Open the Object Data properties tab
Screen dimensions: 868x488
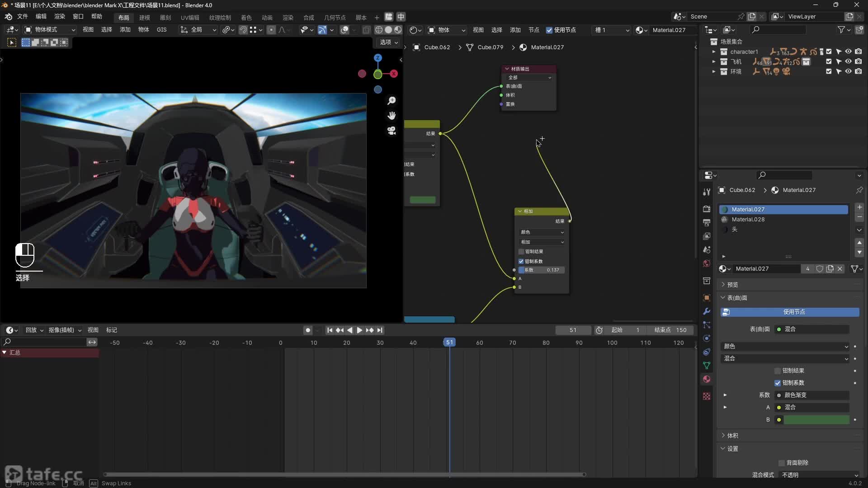707,366
